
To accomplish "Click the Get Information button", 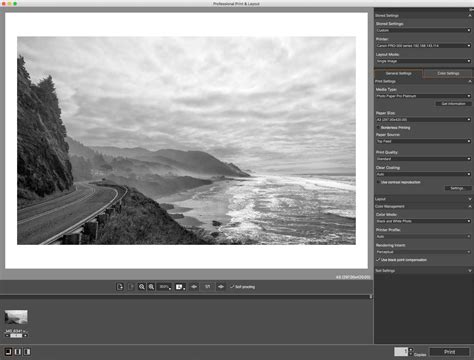I will pos(453,104).
